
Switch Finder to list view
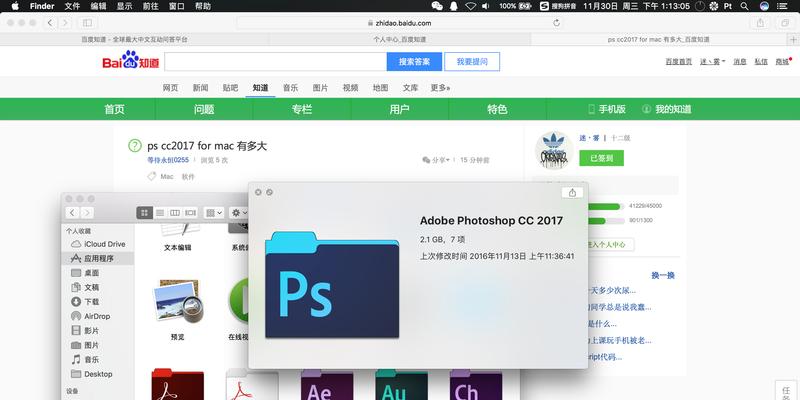[x=160, y=213]
